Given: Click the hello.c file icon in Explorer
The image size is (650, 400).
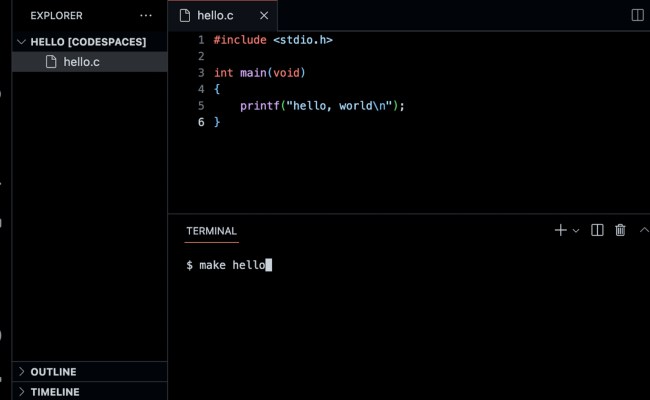Looking at the screenshot, I should 51,62.
